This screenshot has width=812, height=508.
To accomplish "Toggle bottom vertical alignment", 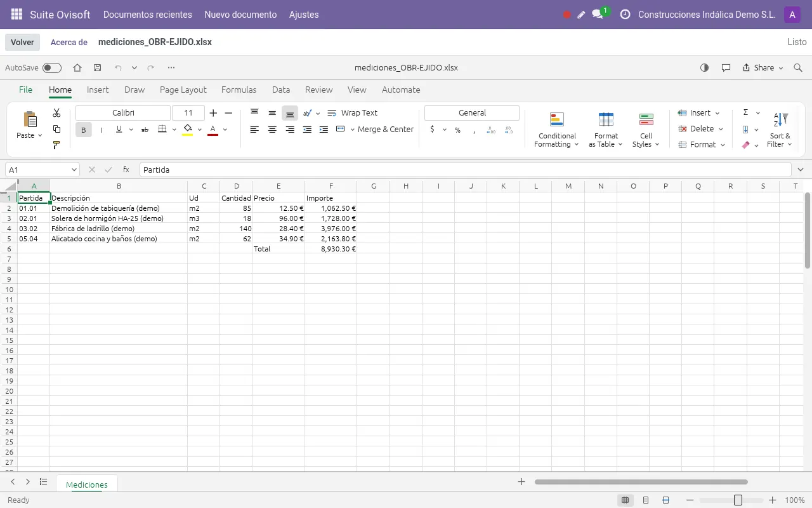I will pyautogui.click(x=290, y=113).
